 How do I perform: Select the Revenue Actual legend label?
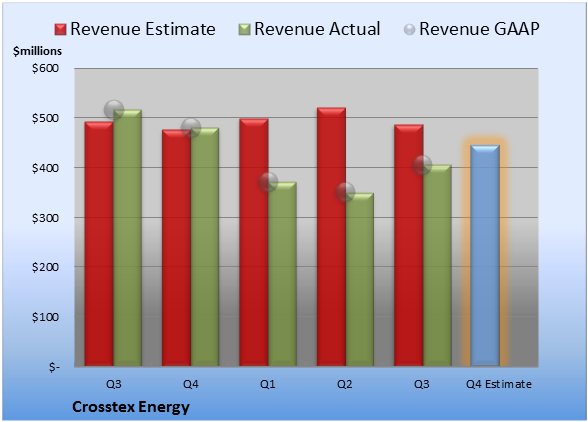317,29
